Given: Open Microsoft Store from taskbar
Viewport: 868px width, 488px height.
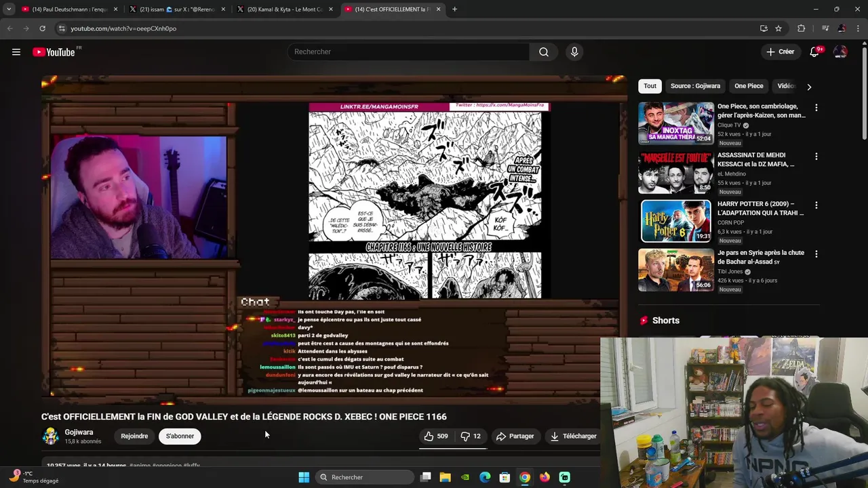Looking at the screenshot, I should point(505,477).
